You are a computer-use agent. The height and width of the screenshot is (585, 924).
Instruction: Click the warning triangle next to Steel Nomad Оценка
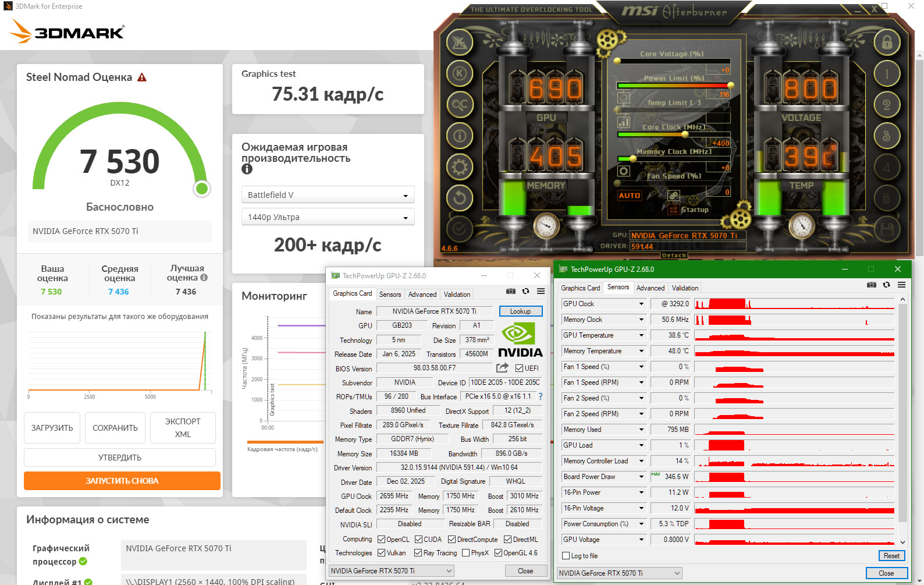point(142,77)
